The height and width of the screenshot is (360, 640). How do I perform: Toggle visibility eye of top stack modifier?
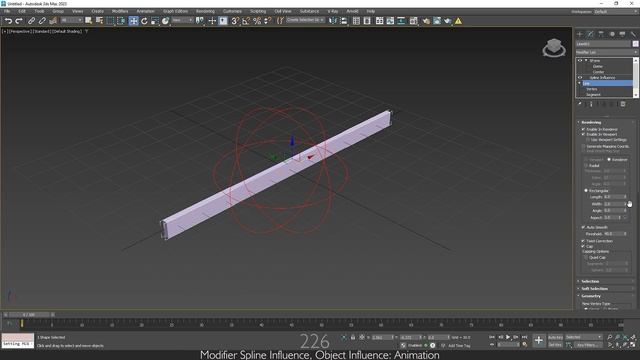[x=580, y=60]
